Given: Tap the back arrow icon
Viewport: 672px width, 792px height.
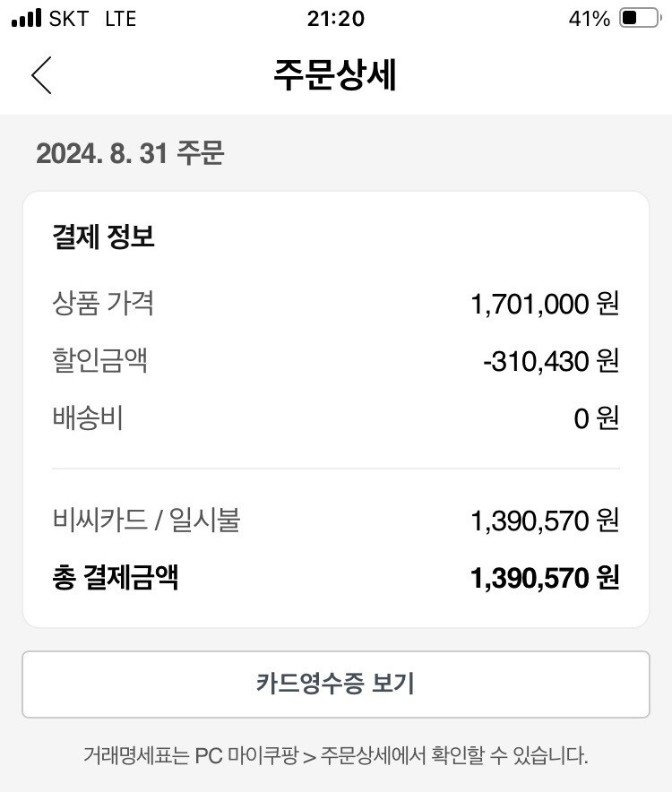Looking at the screenshot, I should click(x=41, y=75).
